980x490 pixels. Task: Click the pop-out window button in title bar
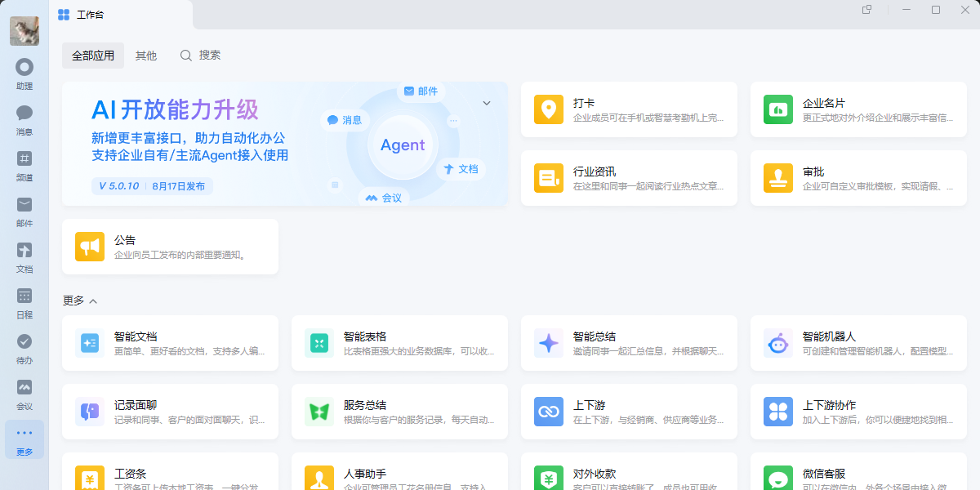(x=867, y=10)
